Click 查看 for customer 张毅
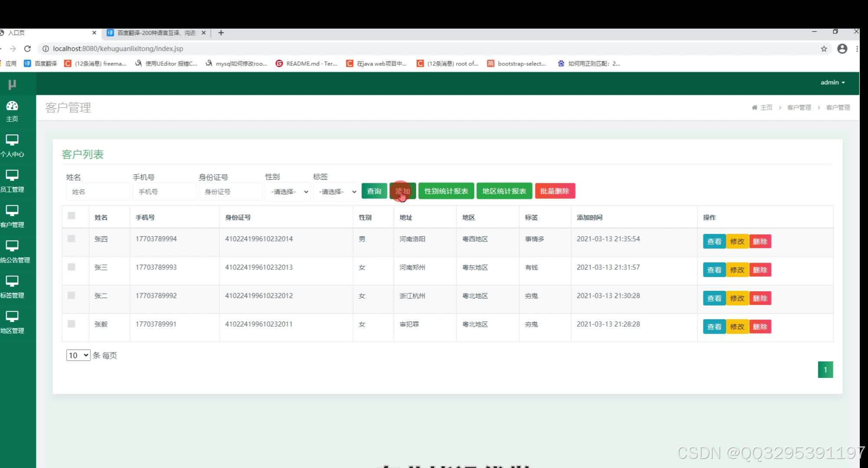Screen dimensions: 868x468 click(714, 327)
